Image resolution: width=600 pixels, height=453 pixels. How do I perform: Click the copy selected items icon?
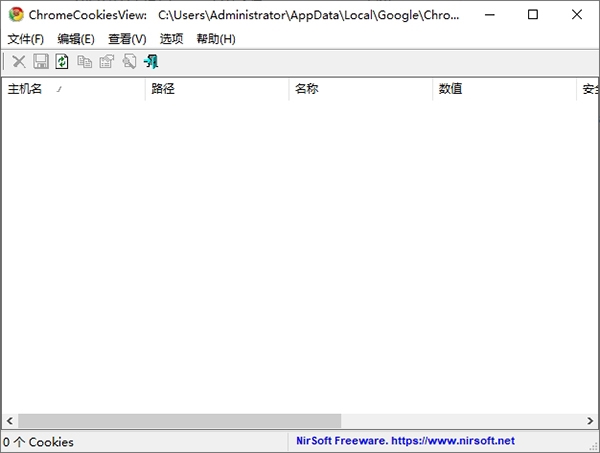[x=85, y=61]
